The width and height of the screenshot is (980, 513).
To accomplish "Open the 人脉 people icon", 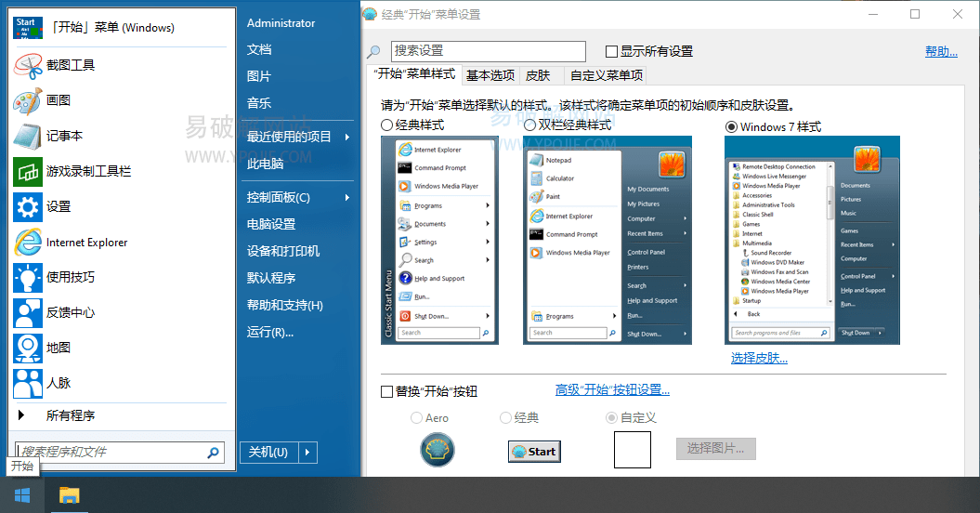I will tap(28, 383).
